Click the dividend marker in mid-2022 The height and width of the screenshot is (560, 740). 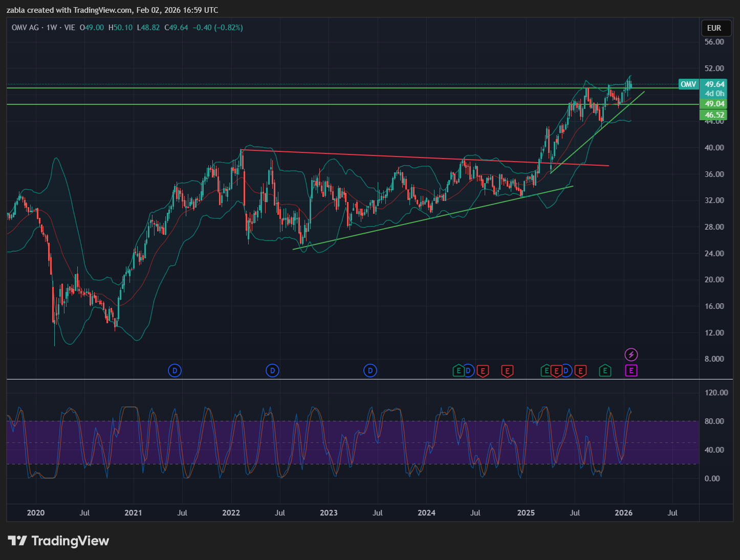(x=272, y=370)
